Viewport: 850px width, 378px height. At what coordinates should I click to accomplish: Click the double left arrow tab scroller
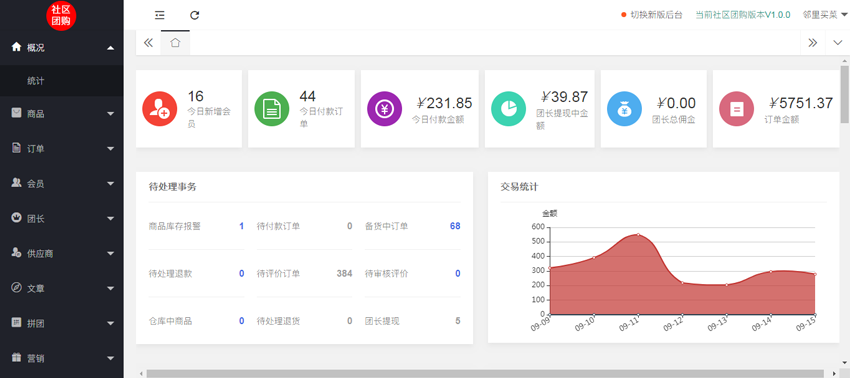pyautogui.click(x=148, y=43)
